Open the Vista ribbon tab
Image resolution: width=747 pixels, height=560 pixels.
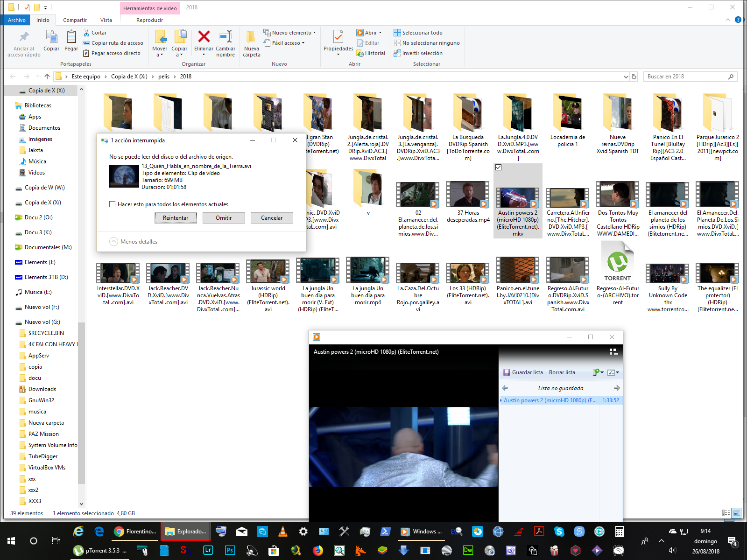coord(106,20)
